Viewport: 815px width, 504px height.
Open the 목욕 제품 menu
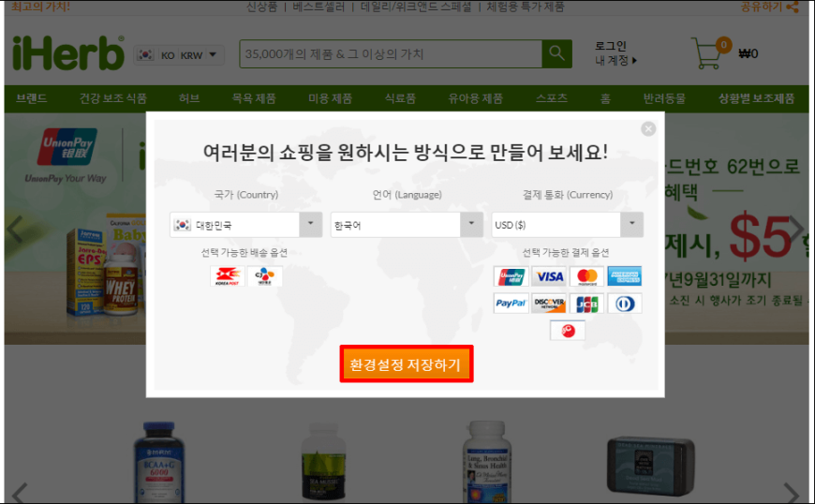tap(254, 98)
